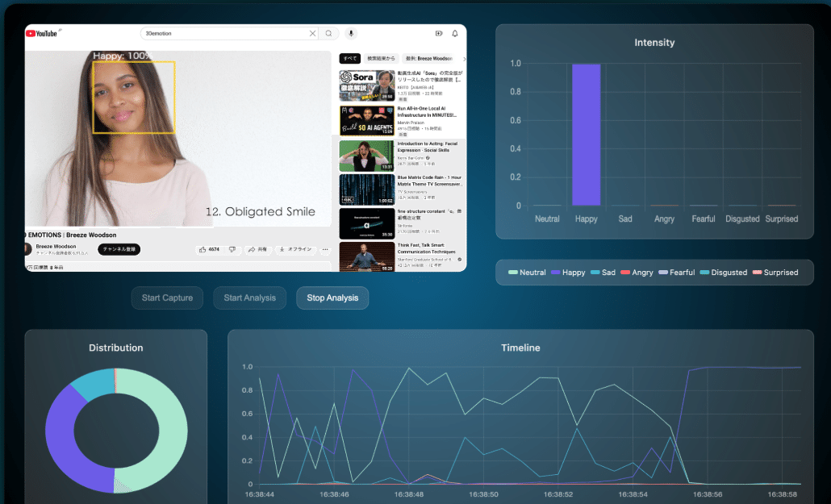
Task: Click the magnifier search icon
Action: point(328,33)
